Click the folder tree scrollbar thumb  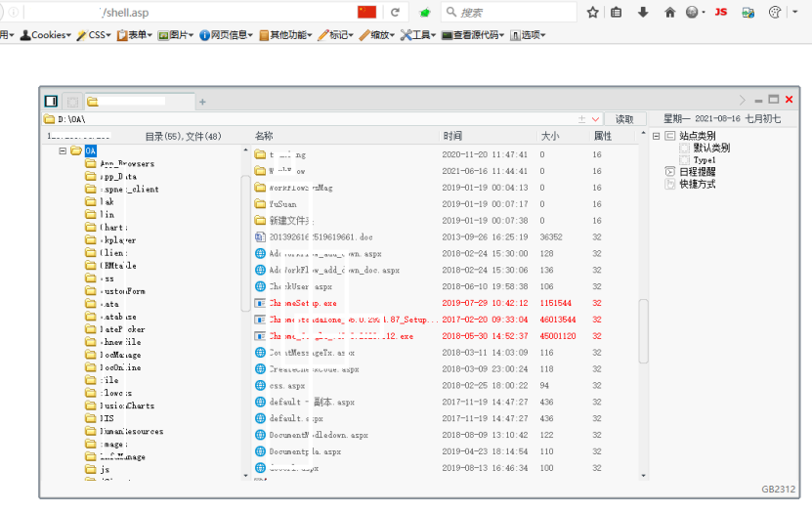[245, 243]
